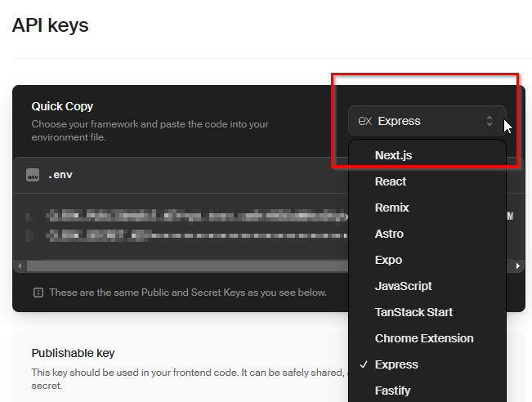The height and width of the screenshot is (402, 532).
Task: Select React in the framework list
Action: coord(427,181)
